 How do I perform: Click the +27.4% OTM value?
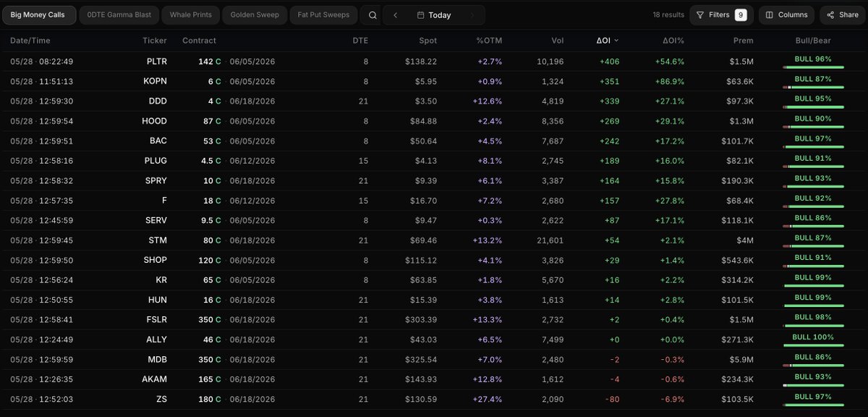click(x=488, y=399)
